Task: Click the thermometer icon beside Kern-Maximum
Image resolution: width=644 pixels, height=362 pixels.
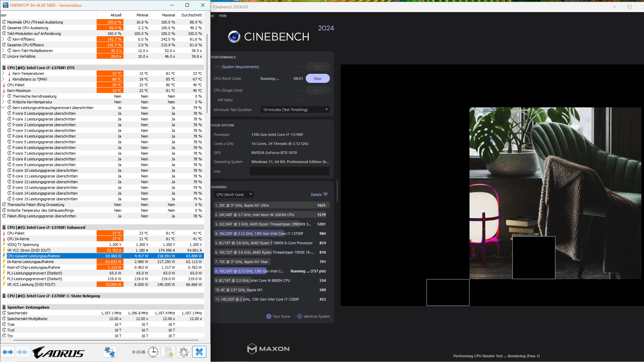Action: click(4, 91)
